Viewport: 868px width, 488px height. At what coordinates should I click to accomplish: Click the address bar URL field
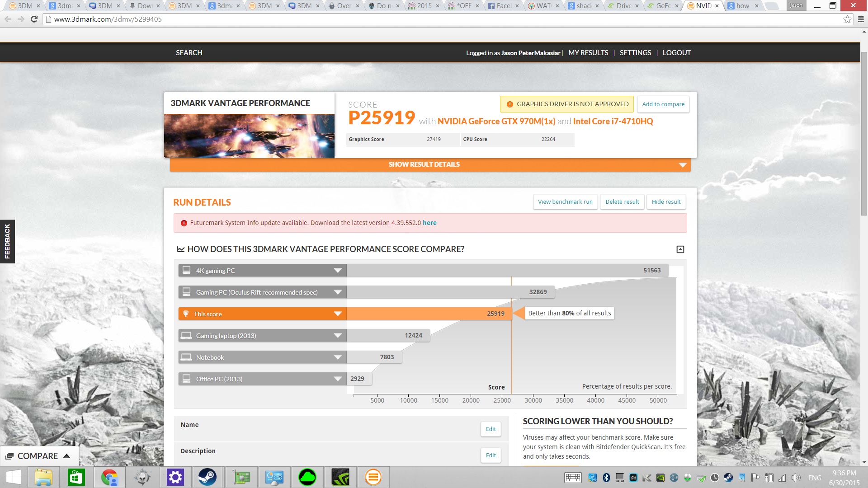[x=443, y=19]
